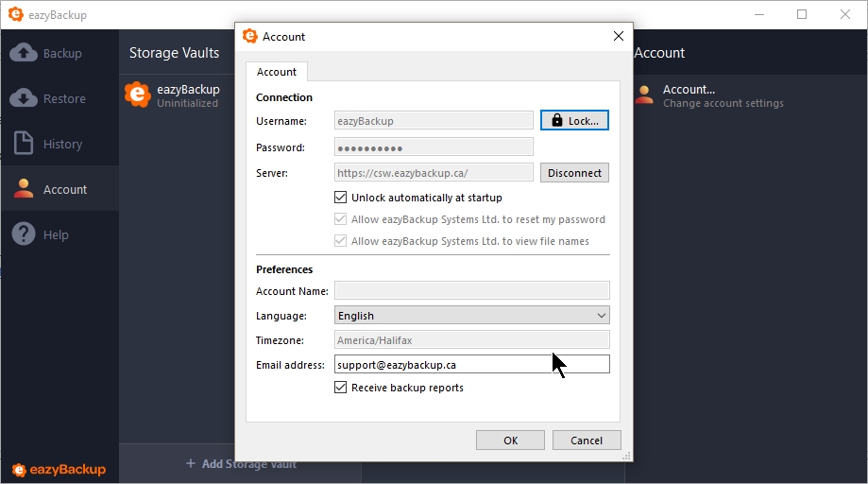This screenshot has width=868, height=484.
Task: Go to History in the sidebar
Action: [60, 144]
